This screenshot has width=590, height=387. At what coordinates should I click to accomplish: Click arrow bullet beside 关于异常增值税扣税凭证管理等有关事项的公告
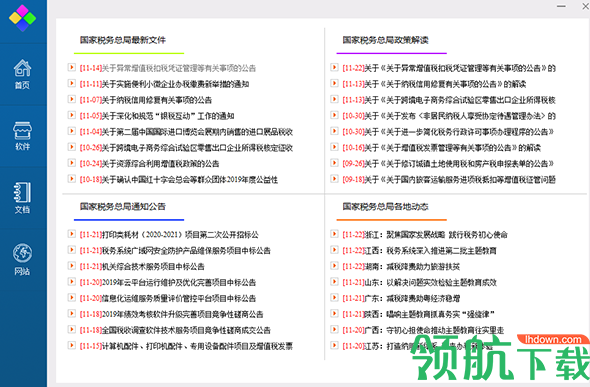pyautogui.click(x=71, y=67)
